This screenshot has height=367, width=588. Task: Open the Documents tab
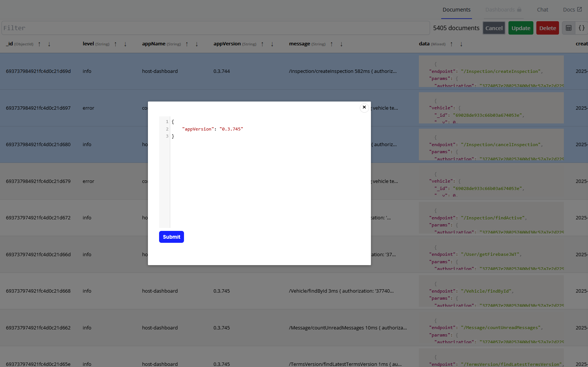pyautogui.click(x=456, y=10)
